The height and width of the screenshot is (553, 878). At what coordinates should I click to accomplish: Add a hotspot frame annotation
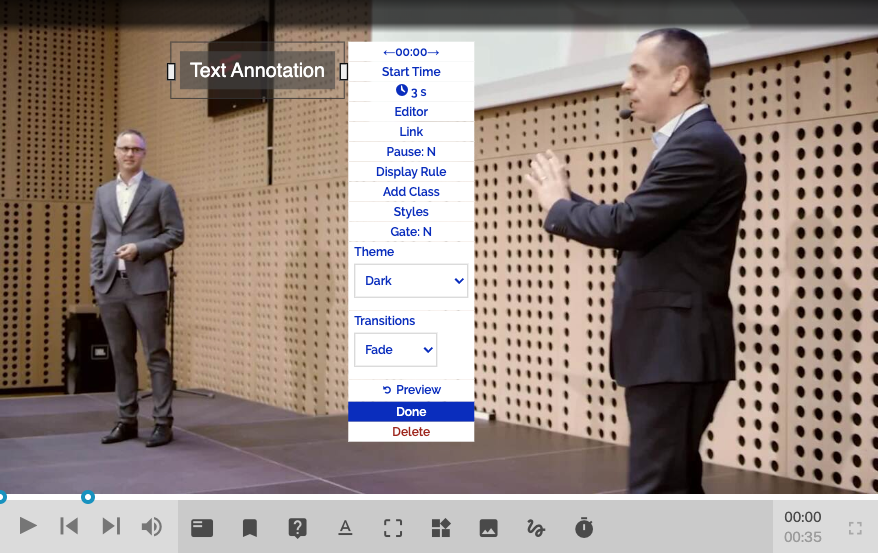393,528
